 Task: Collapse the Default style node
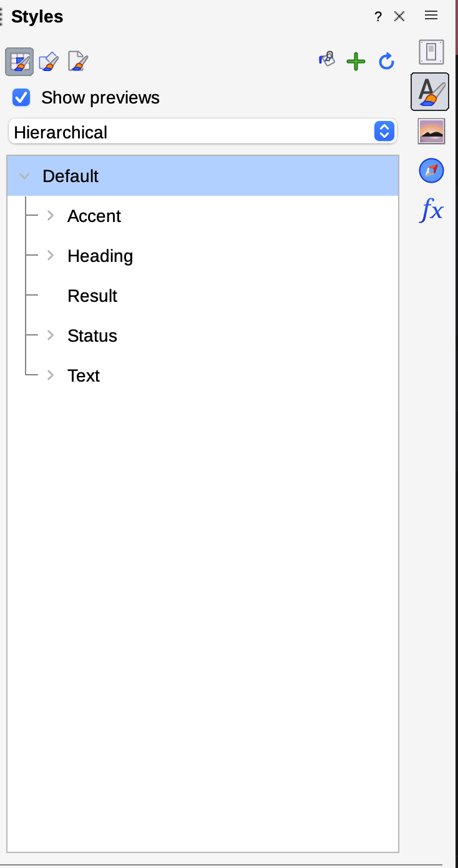(24, 176)
